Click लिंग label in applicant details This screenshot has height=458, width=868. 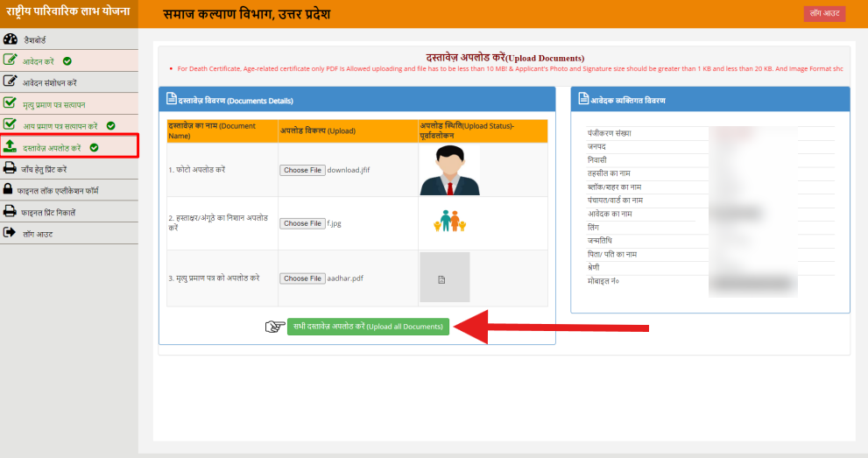click(x=593, y=228)
